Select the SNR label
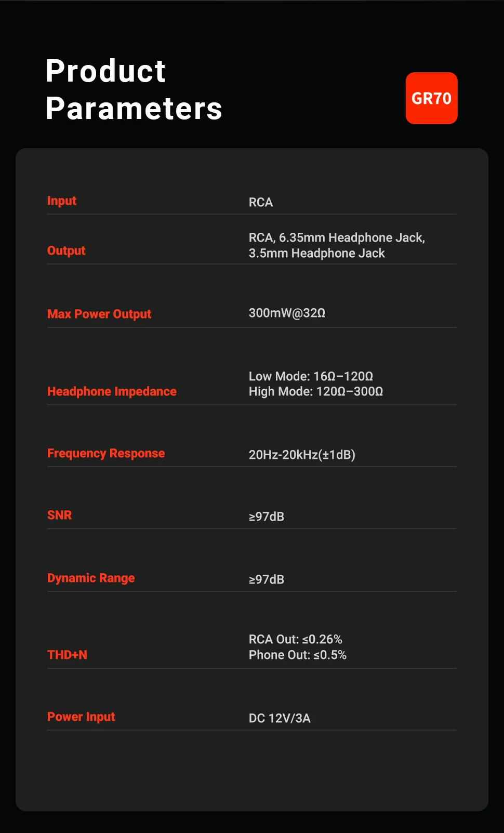This screenshot has height=833, width=504. 60,515
